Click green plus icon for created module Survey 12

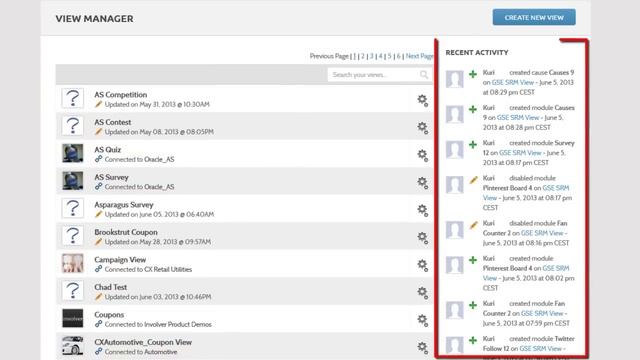[473, 144]
